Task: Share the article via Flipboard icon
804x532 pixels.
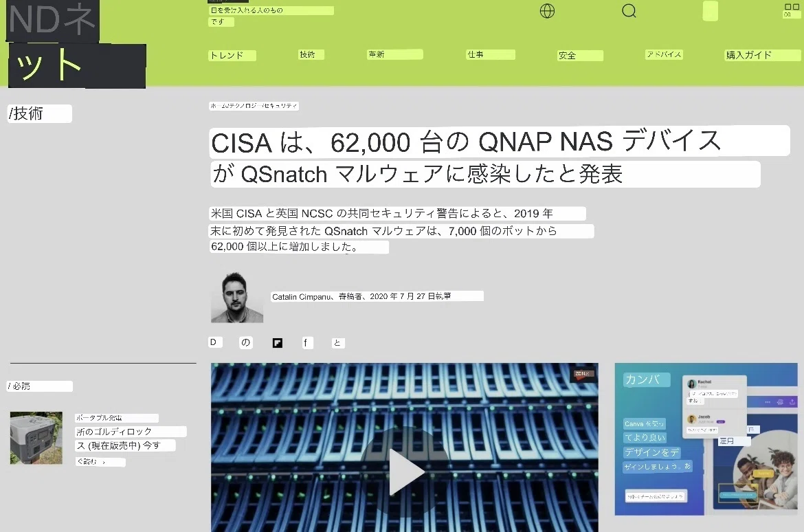Action: click(278, 343)
